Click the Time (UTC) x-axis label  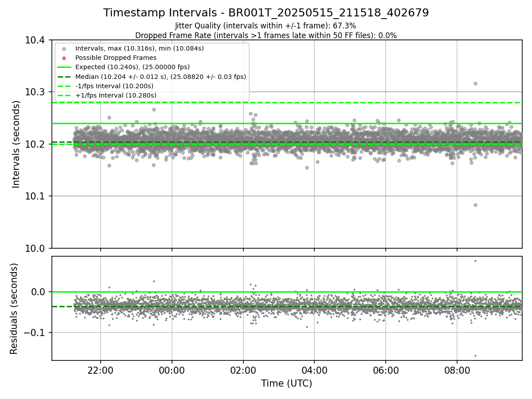pos(286,383)
